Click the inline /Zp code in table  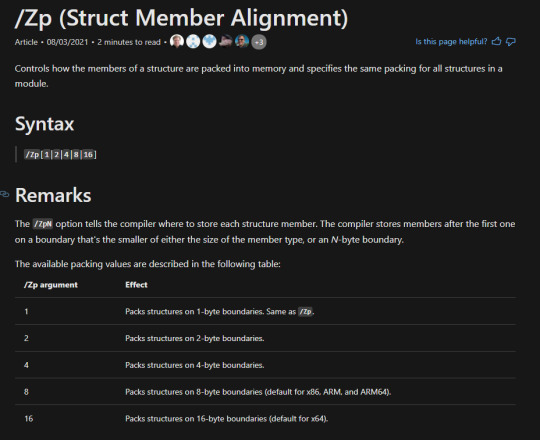click(305, 312)
